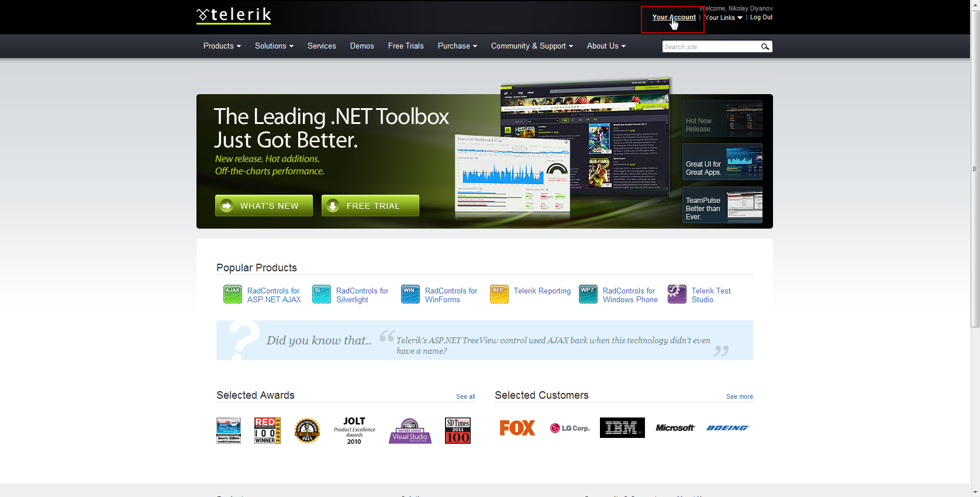The height and width of the screenshot is (497, 980).
Task: Navigate to Free Trials
Action: [x=406, y=46]
